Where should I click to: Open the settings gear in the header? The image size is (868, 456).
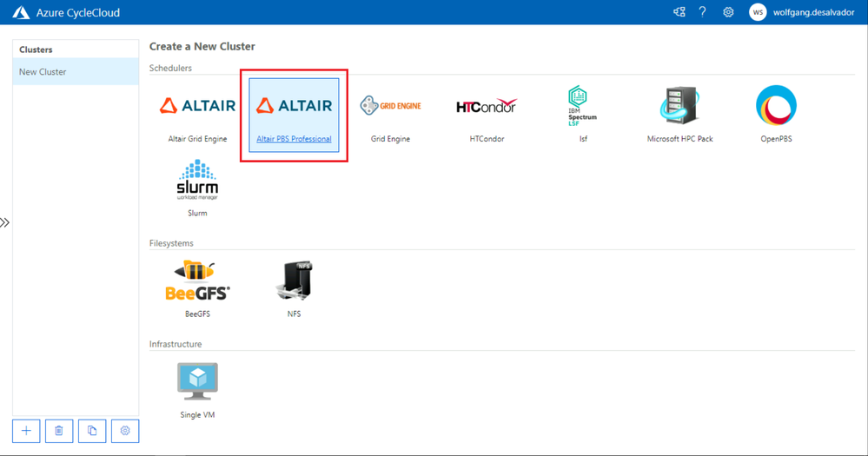pyautogui.click(x=728, y=12)
